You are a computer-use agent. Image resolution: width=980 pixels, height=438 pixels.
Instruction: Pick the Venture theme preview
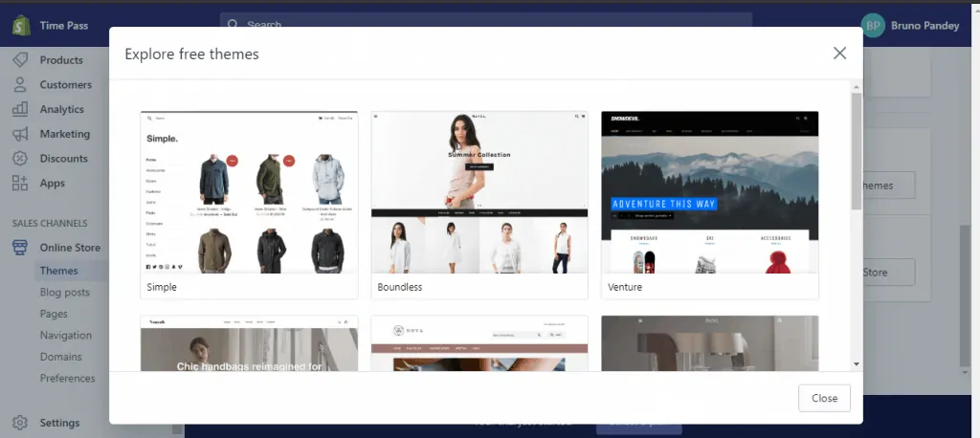709,192
